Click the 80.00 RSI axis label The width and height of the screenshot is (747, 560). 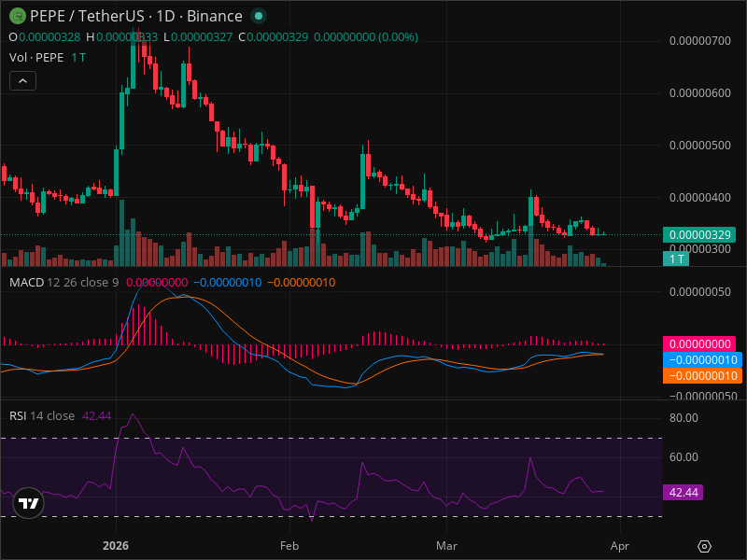tap(684, 417)
